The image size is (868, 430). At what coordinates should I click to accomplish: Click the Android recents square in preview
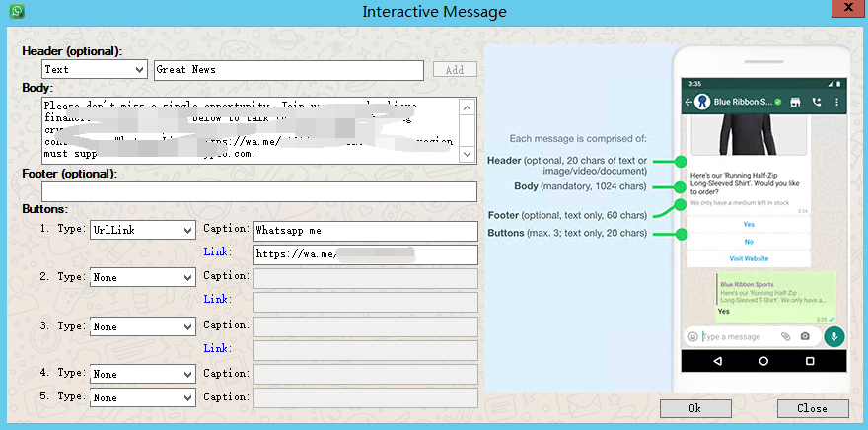click(810, 361)
